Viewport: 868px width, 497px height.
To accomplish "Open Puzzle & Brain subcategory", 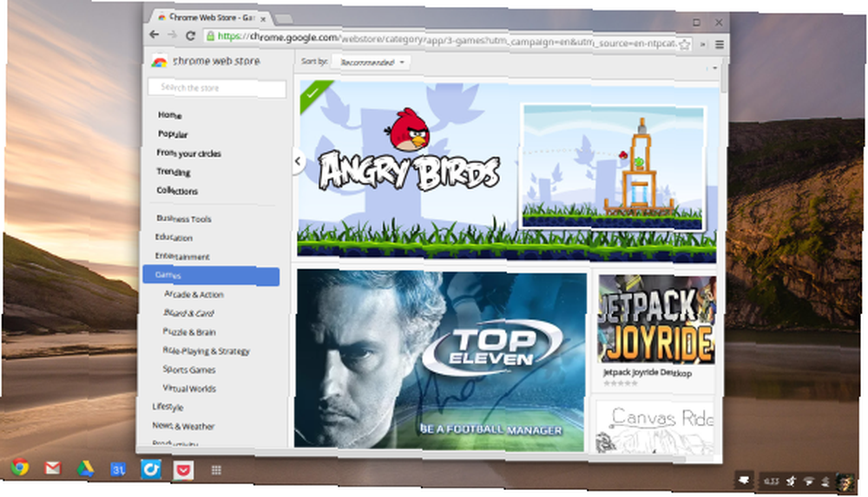I will point(189,331).
